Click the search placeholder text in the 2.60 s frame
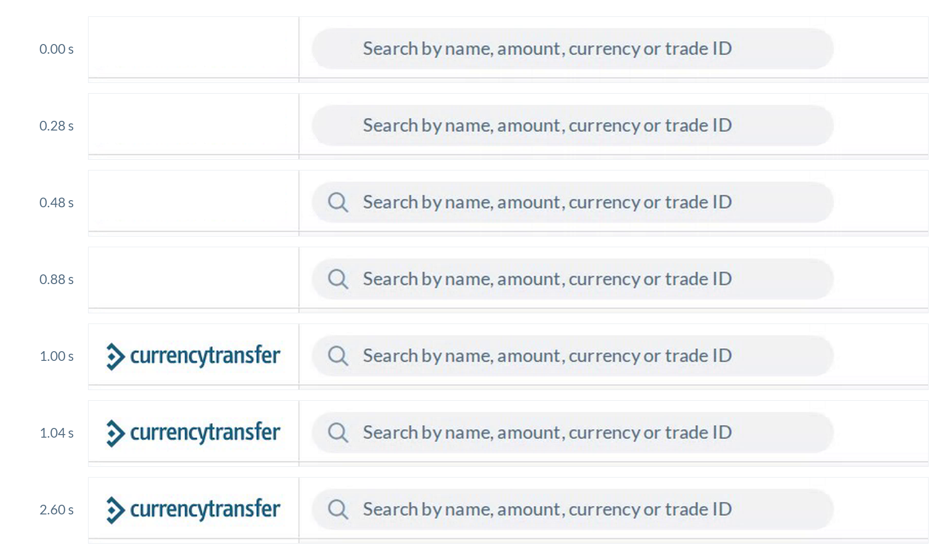The image size is (945, 560). point(547,509)
